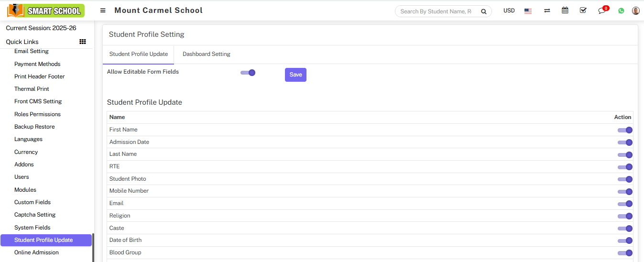Click the Save button
Screen dimensions: 644x262
(x=295, y=75)
